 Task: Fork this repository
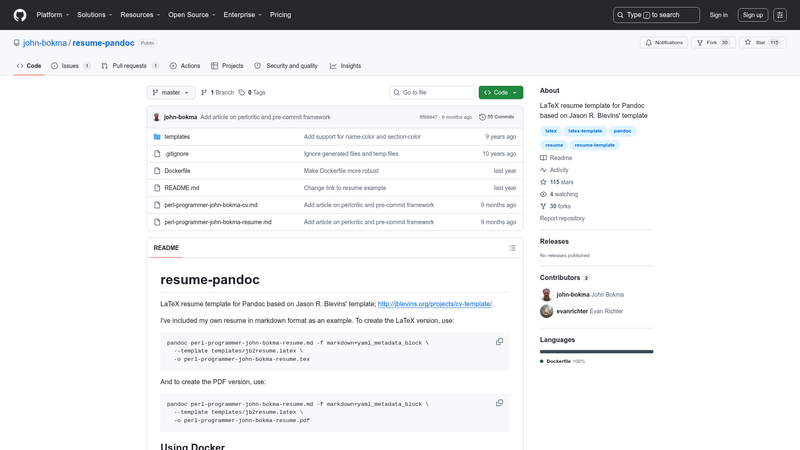point(713,43)
